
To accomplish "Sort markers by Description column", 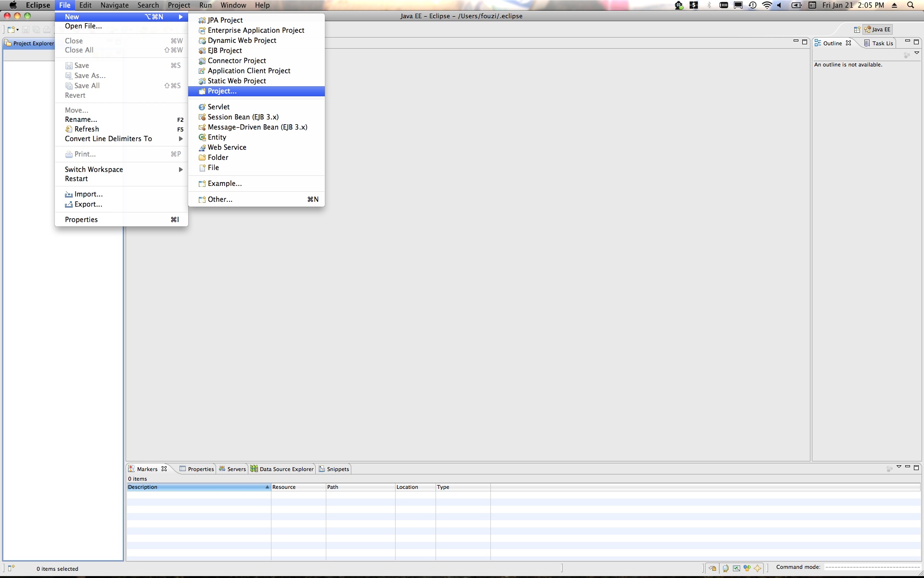I will coord(198,487).
